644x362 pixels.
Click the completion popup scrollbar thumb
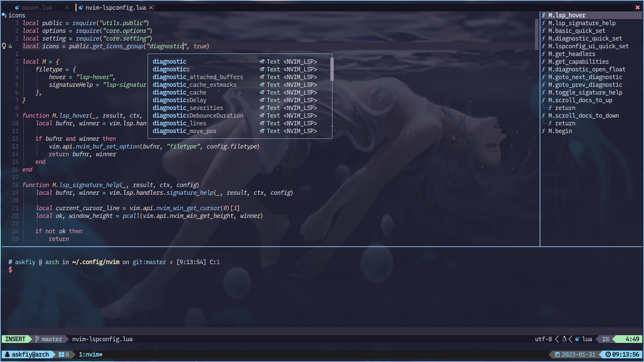(332, 69)
